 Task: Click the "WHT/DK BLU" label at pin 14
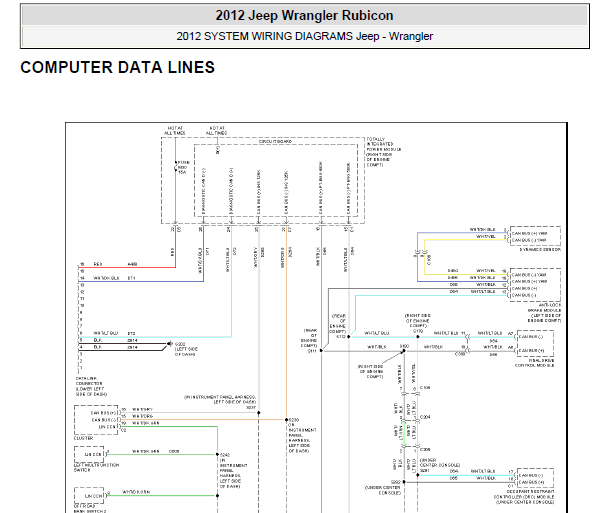click(x=106, y=278)
